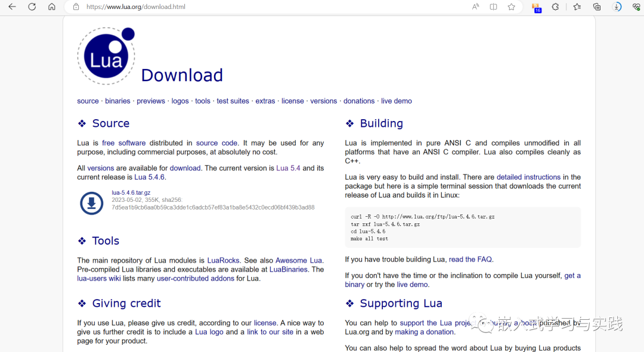Open the donations navigation link
The image size is (644, 352).
tap(359, 101)
